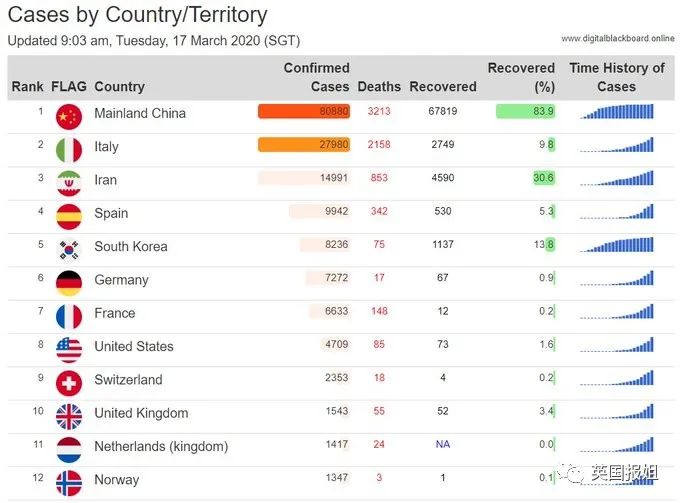
Task: Click the Recovered (%) column header
Action: coord(521,77)
